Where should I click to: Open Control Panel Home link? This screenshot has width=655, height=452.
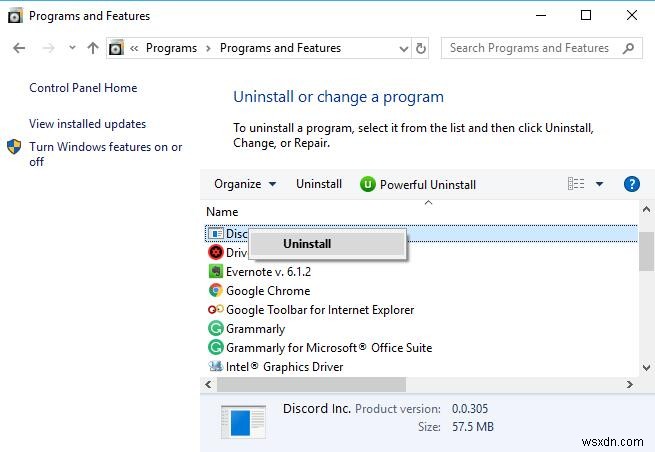pos(83,88)
